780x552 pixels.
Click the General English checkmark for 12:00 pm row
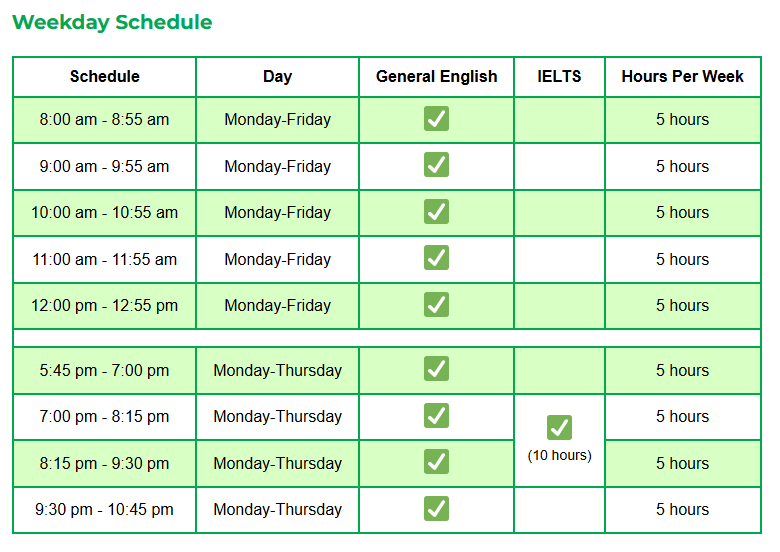click(436, 305)
